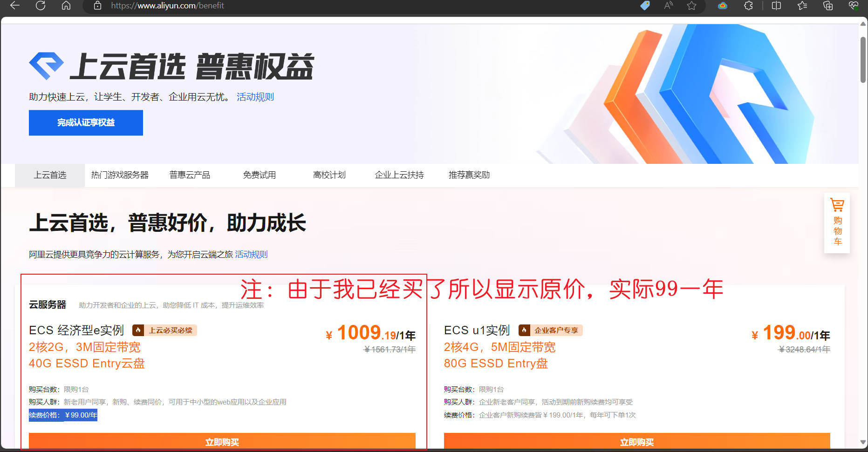The width and height of the screenshot is (868, 452).
Task: Open the Collections icon in toolbar
Action: coord(828,6)
